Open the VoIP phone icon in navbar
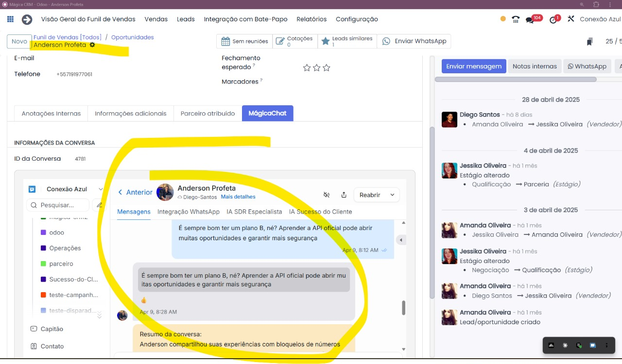The width and height of the screenshot is (622, 364). [x=516, y=19]
